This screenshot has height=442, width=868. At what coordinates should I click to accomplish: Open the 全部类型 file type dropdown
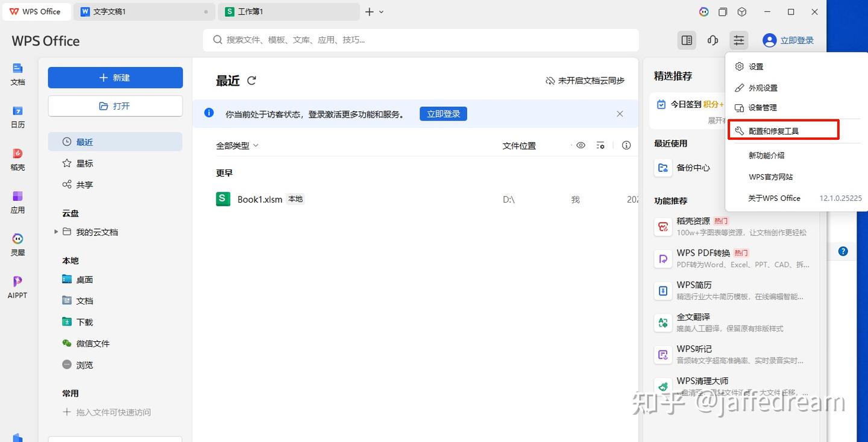pyautogui.click(x=237, y=145)
